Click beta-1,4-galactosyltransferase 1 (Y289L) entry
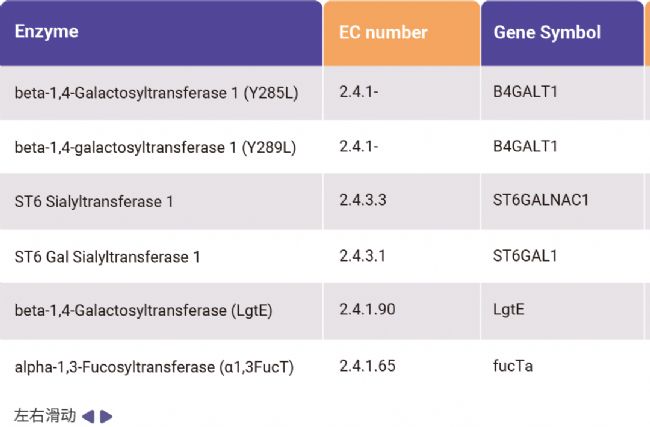This screenshot has width=650, height=427. coord(155,147)
